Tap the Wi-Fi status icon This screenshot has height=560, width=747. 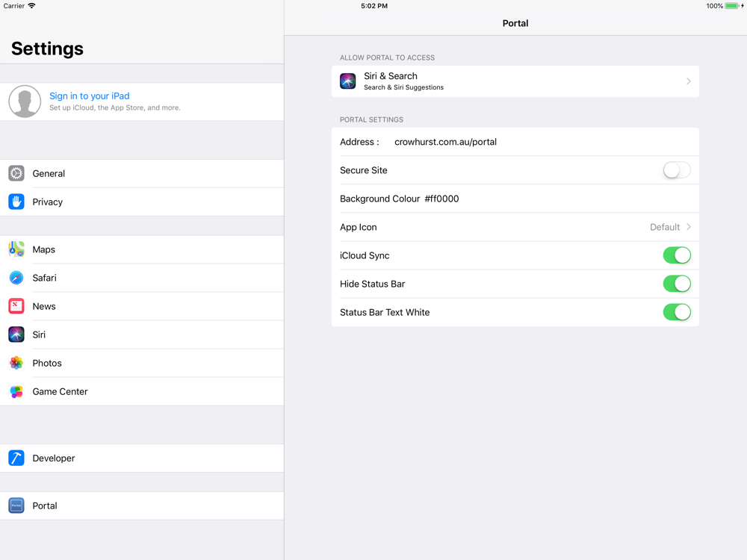pyautogui.click(x=31, y=6)
